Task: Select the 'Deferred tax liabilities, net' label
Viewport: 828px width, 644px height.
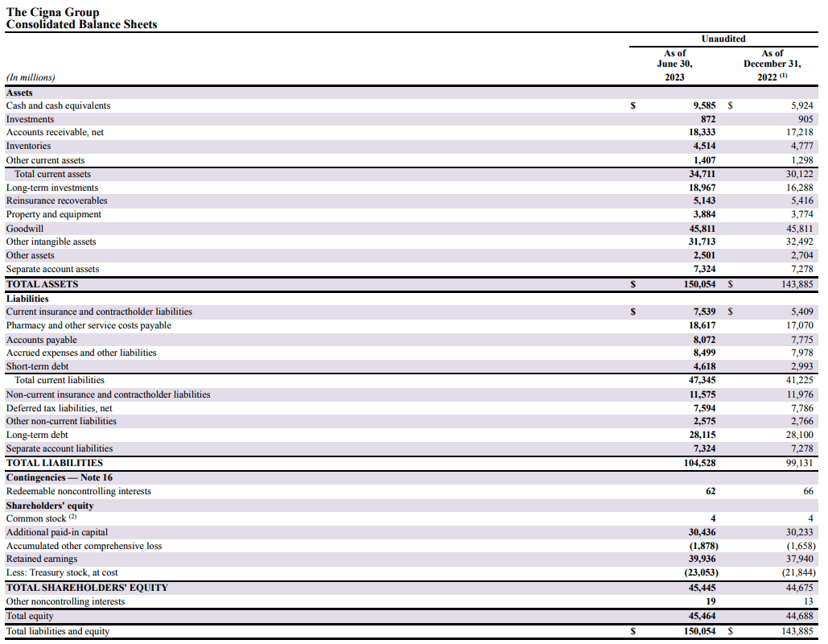Action: point(60,408)
